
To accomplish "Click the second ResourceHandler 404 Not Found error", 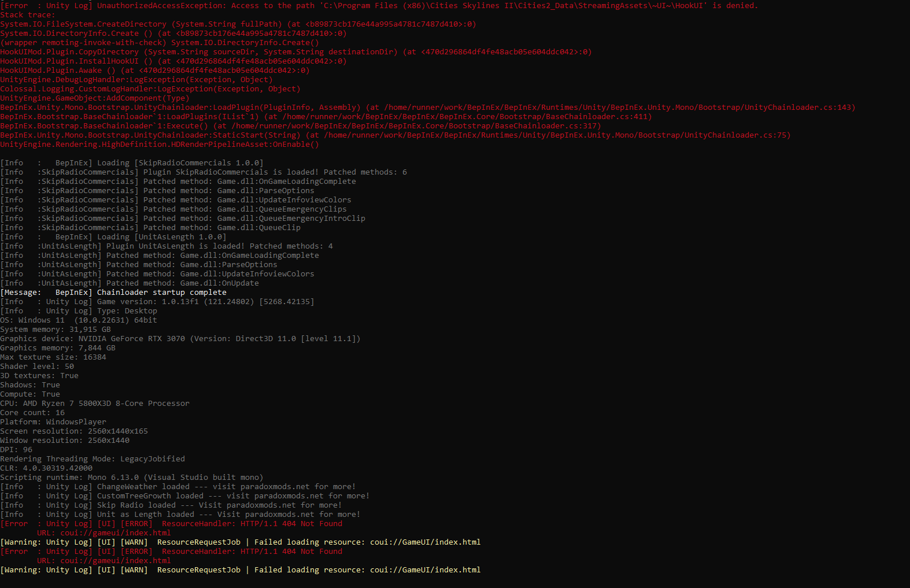I will [171, 552].
